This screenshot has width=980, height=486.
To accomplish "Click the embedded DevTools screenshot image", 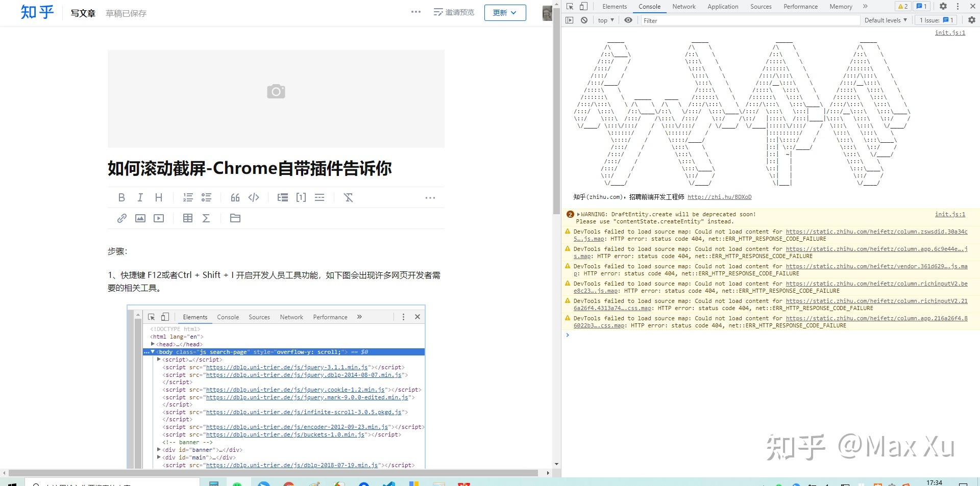I will coord(276,387).
